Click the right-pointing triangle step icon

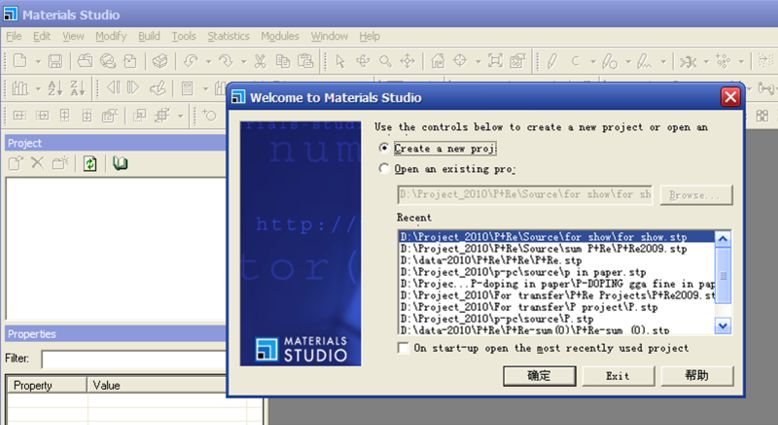pos(133,88)
